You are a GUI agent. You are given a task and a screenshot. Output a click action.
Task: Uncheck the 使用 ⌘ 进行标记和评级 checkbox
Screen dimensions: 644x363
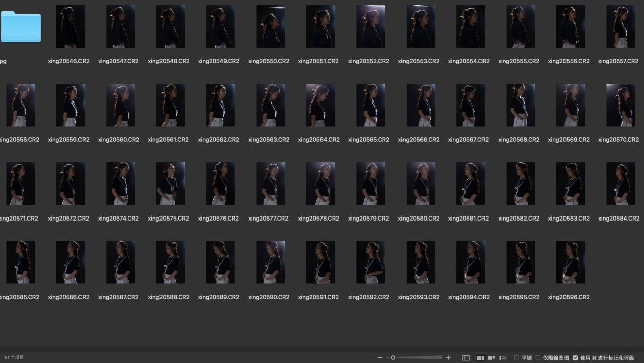click(575, 358)
